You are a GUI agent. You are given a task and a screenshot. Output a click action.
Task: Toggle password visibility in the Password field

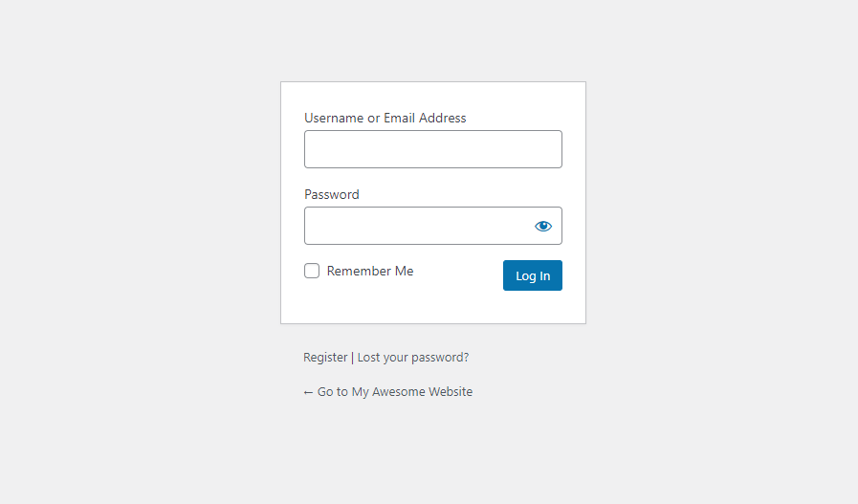[543, 226]
